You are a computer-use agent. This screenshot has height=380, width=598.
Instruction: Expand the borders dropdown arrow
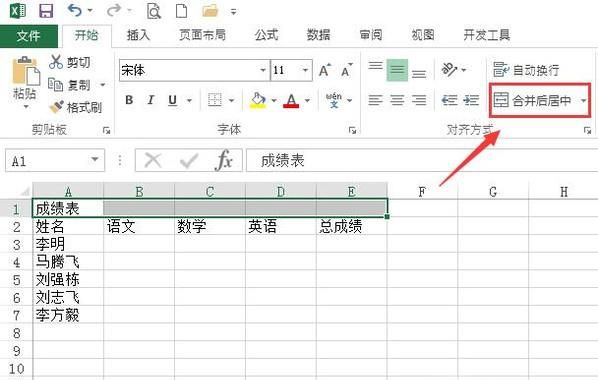tap(231, 100)
